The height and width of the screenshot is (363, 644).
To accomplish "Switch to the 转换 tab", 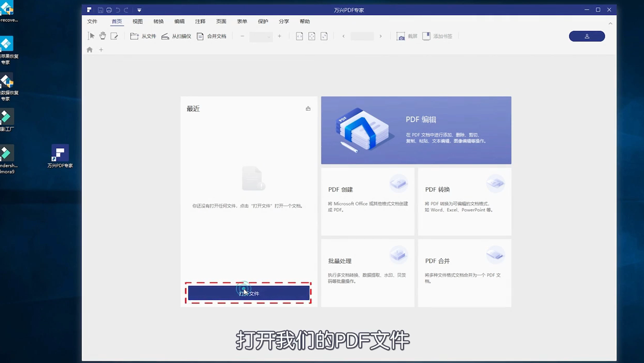I will (159, 21).
